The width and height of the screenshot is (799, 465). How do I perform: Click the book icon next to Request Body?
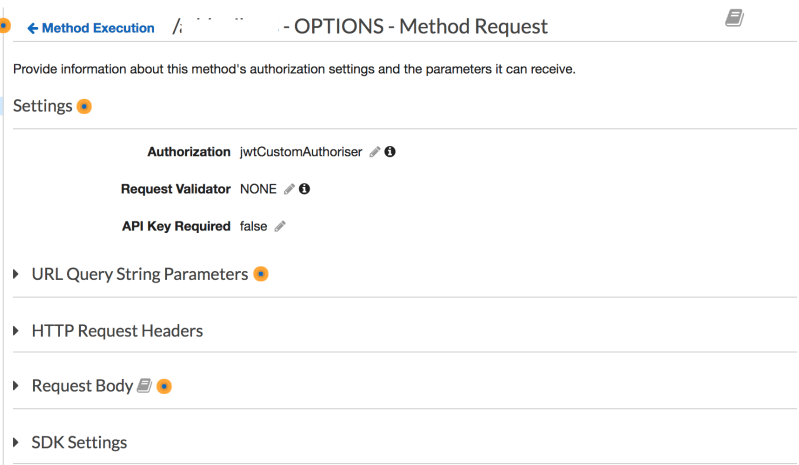click(x=144, y=386)
